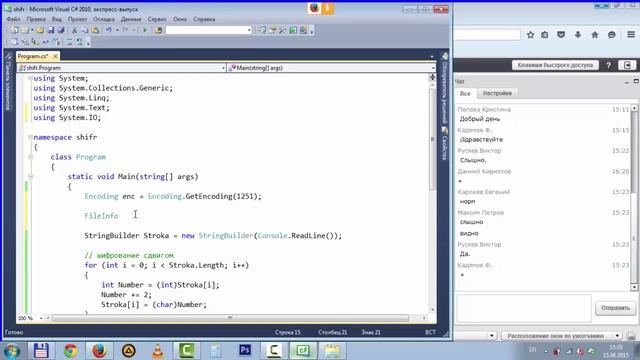Open the Отладка menu
Image resolution: width=640 pixels, height=360 pixels.
pos(104,19)
